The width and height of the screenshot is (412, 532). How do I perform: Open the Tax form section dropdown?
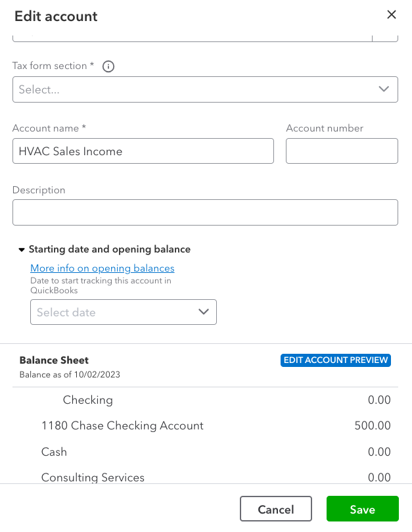tap(197, 89)
